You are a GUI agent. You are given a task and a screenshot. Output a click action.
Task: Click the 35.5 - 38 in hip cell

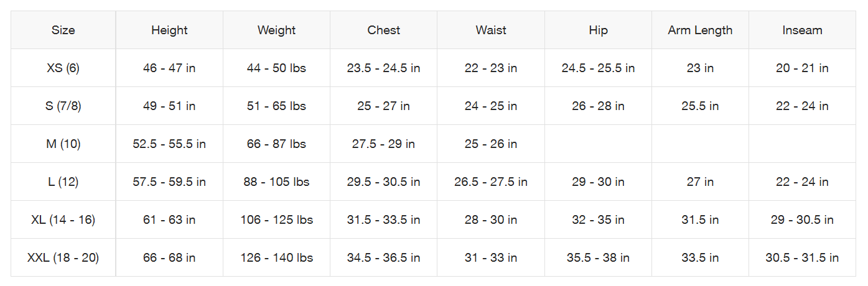tap(598, 257)
